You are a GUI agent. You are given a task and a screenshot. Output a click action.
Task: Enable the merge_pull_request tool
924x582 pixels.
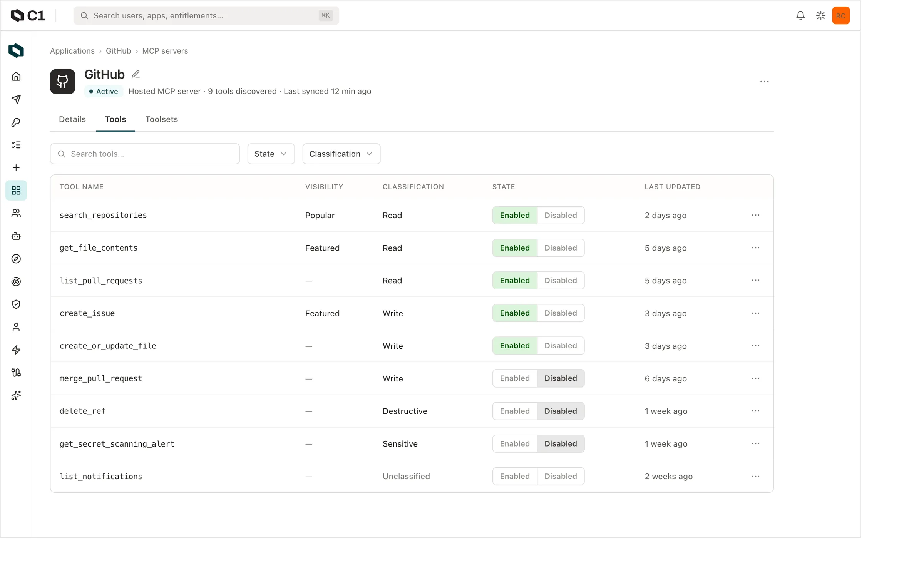coord(515,378)
